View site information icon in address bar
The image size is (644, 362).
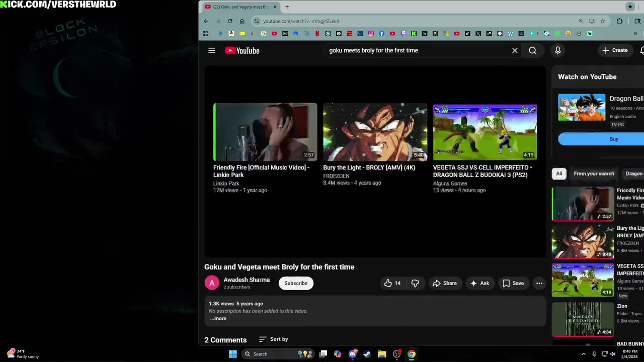point(257,21)
